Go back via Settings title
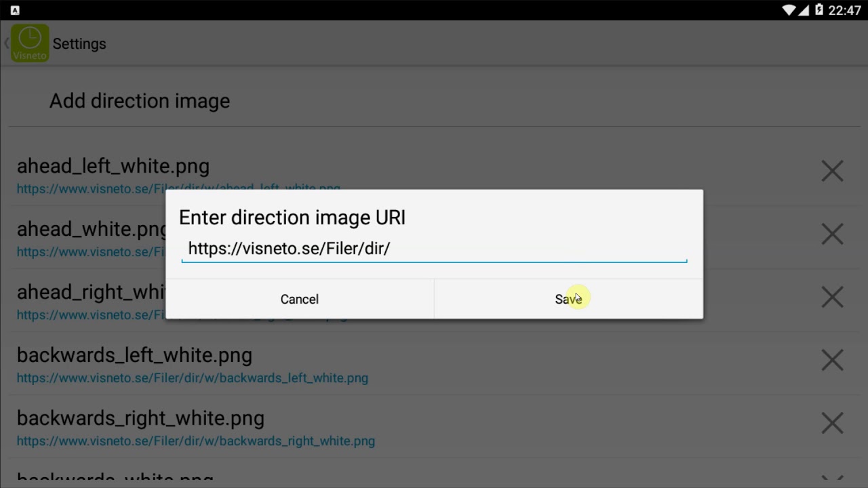The image size is (868, 488). coord(79,43)
